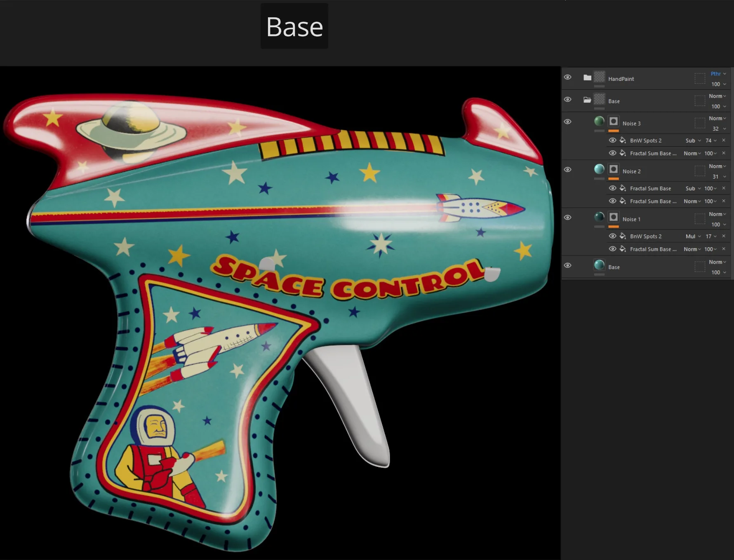Click the dashed square slot on Noise 3 row
Viewport: 734px width, 560px height.
point(700,123)
